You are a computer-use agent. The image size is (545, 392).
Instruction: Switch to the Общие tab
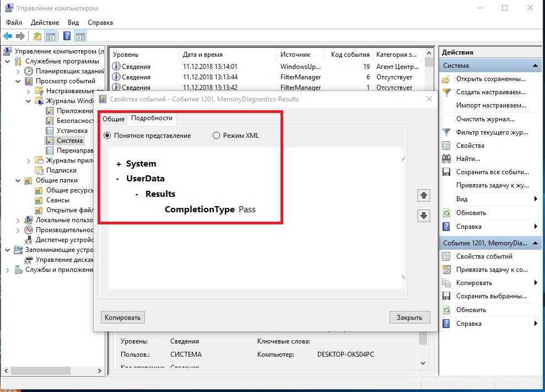pyautogui.click(x=114, y=119)
